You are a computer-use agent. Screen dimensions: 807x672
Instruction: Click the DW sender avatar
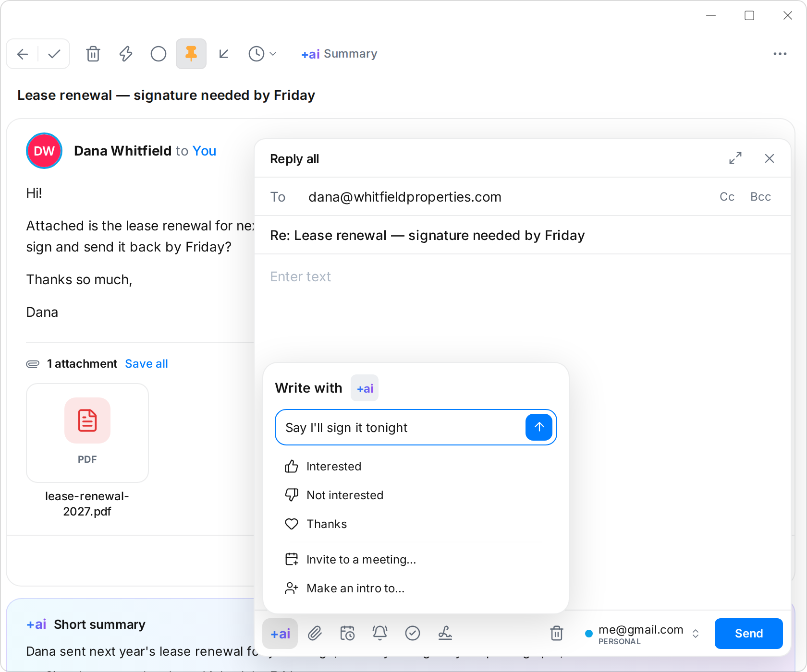tap(44, 151)
